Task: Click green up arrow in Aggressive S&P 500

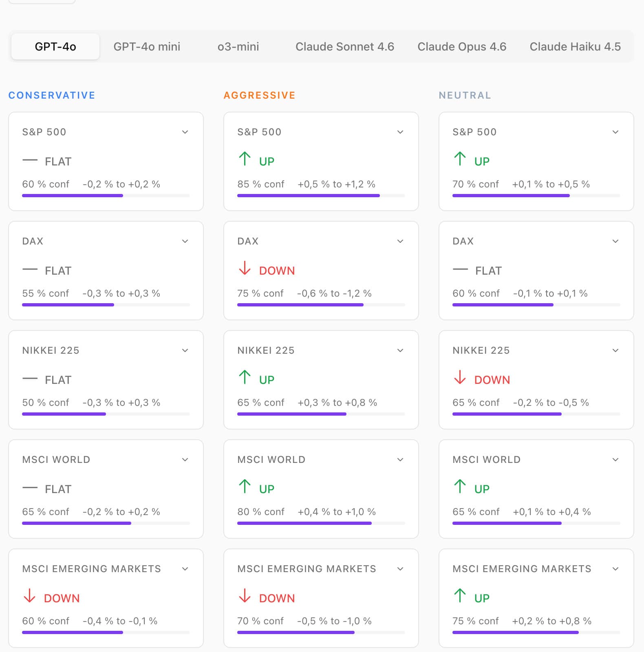Action: coord(245,159)
